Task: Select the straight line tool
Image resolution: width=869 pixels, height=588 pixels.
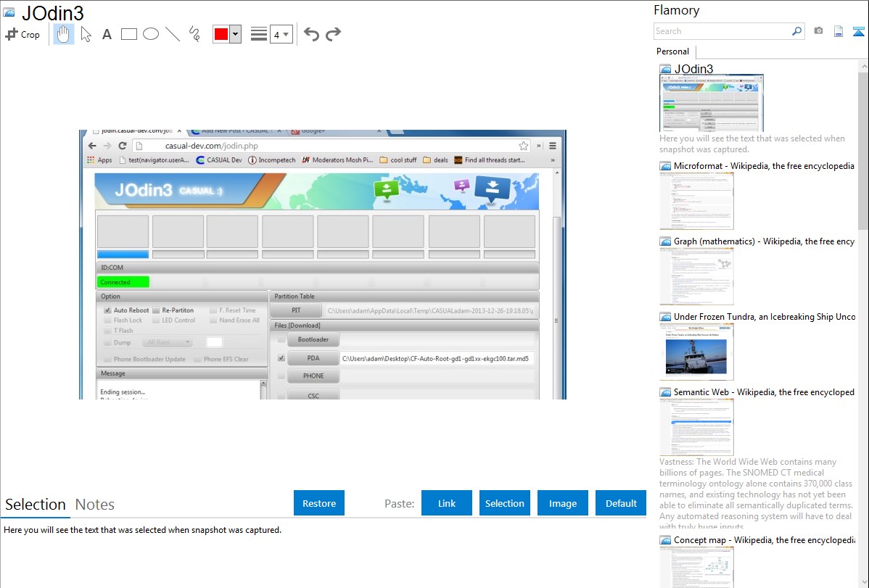Action: [173, 34]
